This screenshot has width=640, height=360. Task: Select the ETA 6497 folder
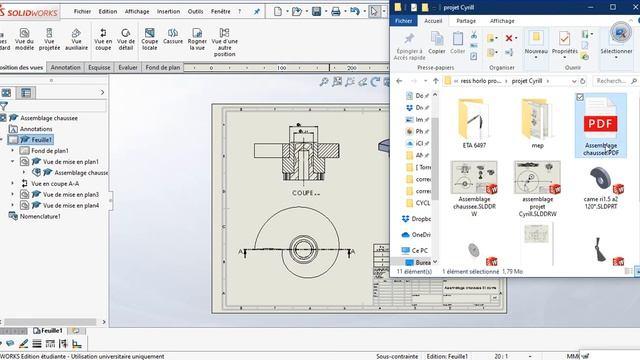tap(474, 124)
